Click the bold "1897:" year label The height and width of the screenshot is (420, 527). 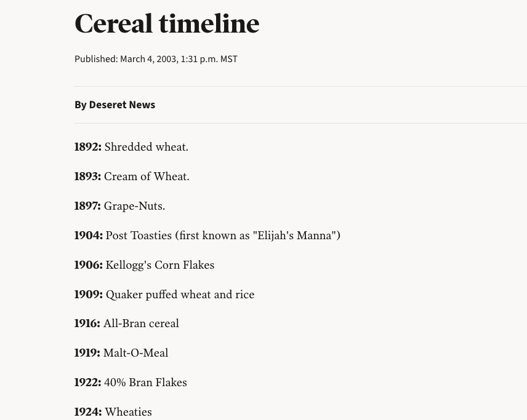tap(87, 206)
